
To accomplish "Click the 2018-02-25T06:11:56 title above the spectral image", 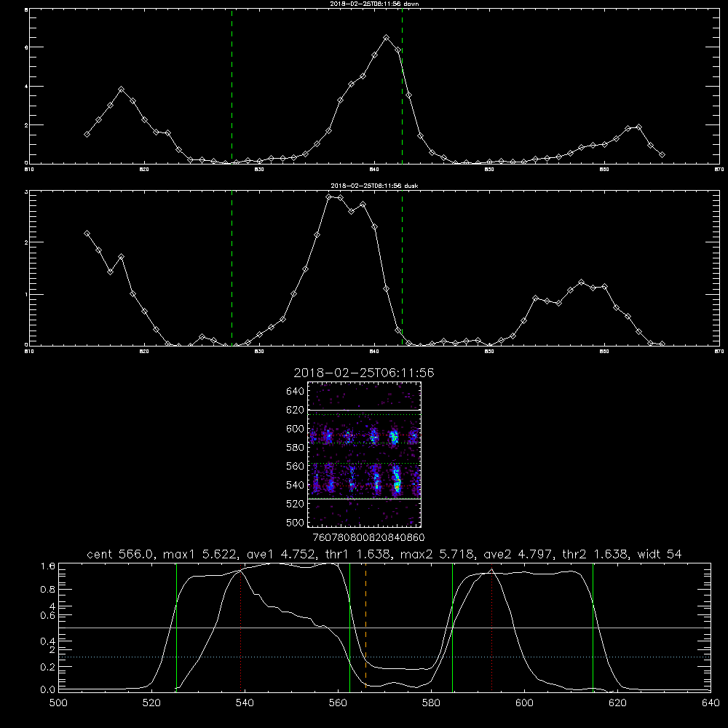I will coord(364,373).
